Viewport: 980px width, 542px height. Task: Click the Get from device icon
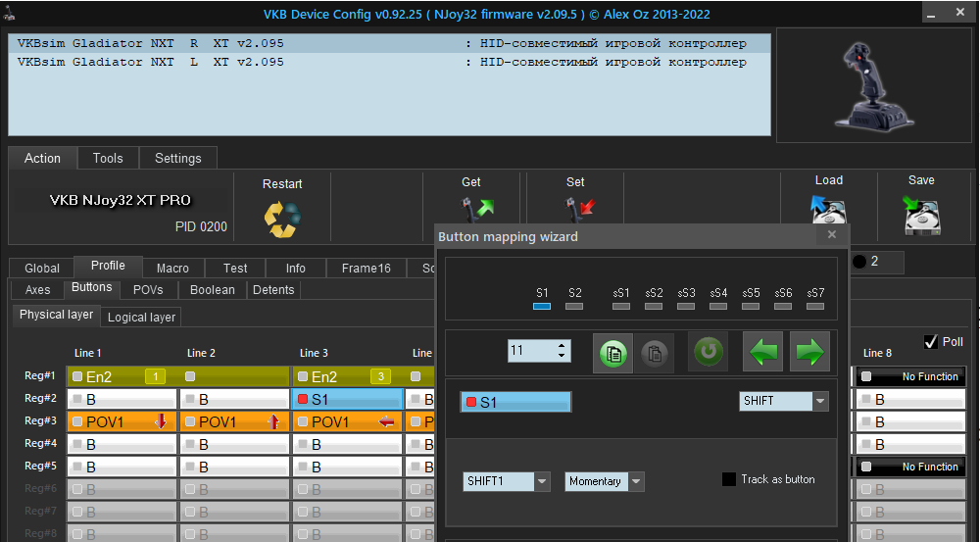477,209
